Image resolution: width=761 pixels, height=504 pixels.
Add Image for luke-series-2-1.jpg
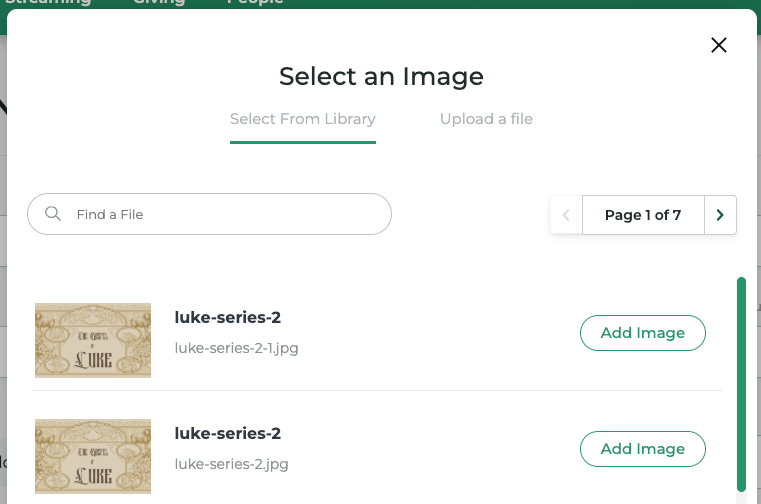point(642,333)
